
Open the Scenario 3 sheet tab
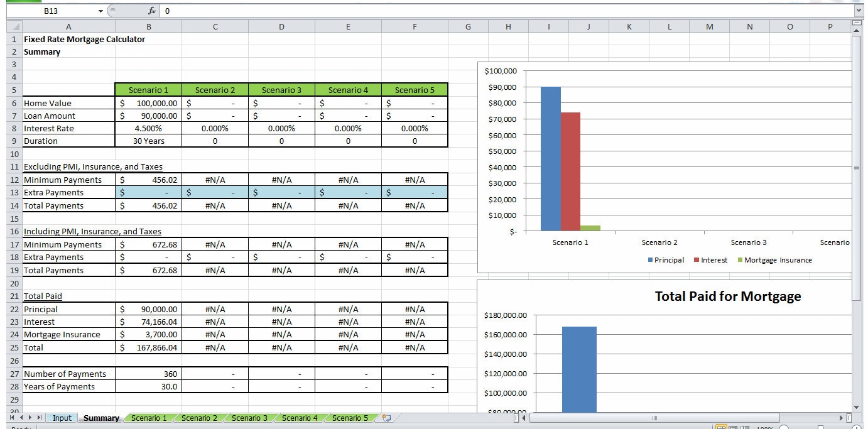pyautogui.click(x=249, y=418)
